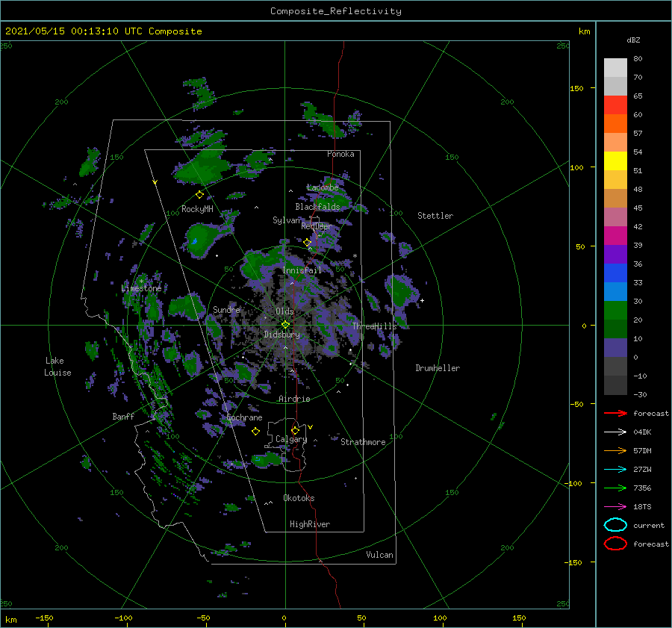Image resolution: width=672 pixels, height=628 pixels.
Task: Click the Blackfalds city label
Action: (x=317, y=207)
